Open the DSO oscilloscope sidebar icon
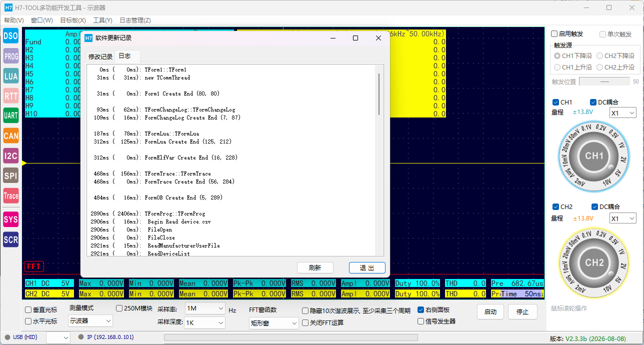The height and width of the screenshot is (345, 644). [10, 35]
